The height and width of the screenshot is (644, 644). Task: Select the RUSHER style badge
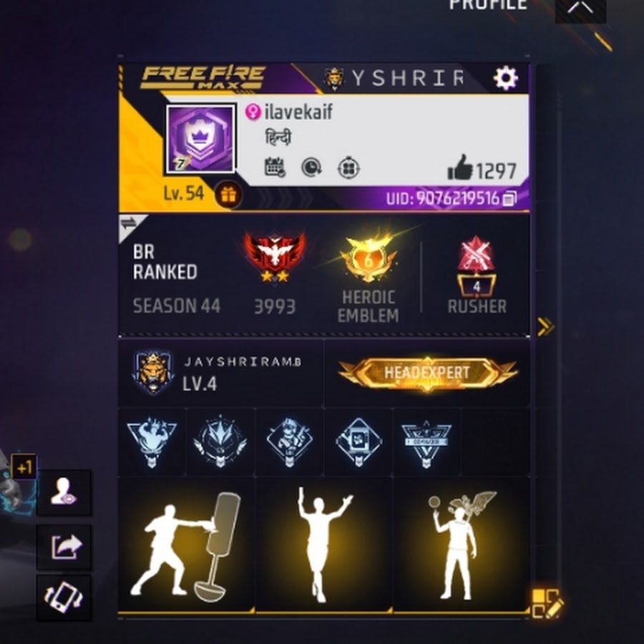[x=477, y=275]
